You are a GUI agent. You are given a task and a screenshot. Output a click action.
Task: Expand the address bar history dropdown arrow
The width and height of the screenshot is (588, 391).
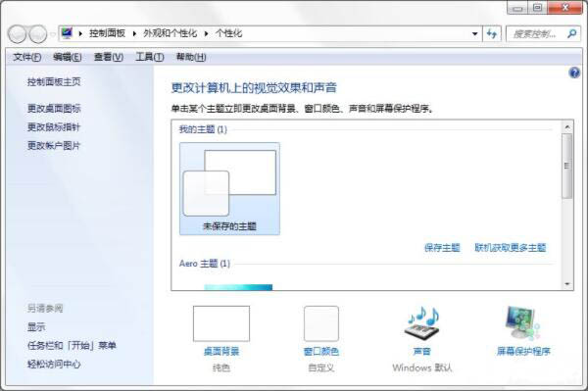tap(474, 34)
